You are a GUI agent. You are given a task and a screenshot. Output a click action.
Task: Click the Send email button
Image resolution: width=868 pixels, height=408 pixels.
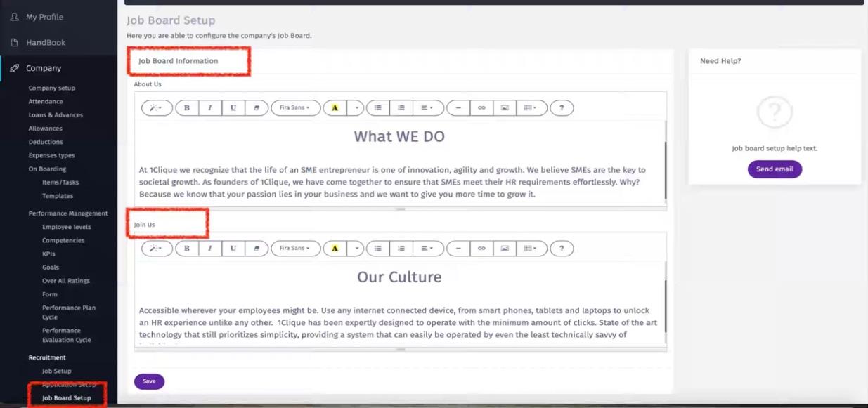775,169
